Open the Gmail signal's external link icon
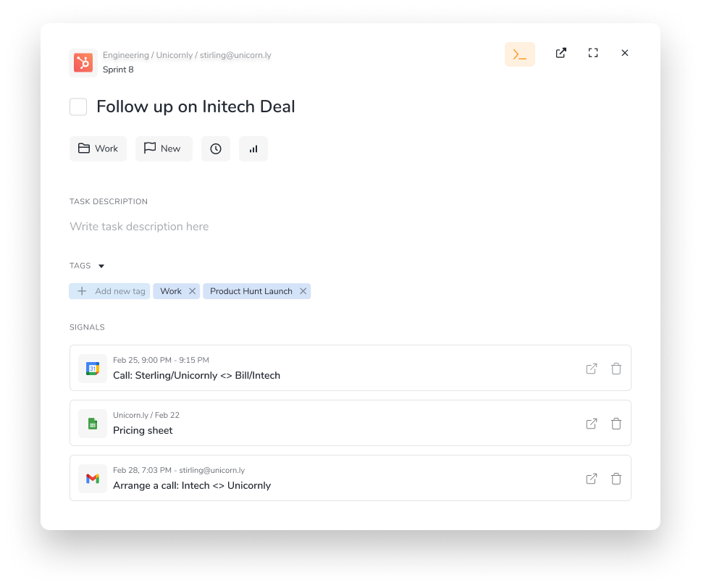Viewport: 701px width, 588px height. [591, 478]
